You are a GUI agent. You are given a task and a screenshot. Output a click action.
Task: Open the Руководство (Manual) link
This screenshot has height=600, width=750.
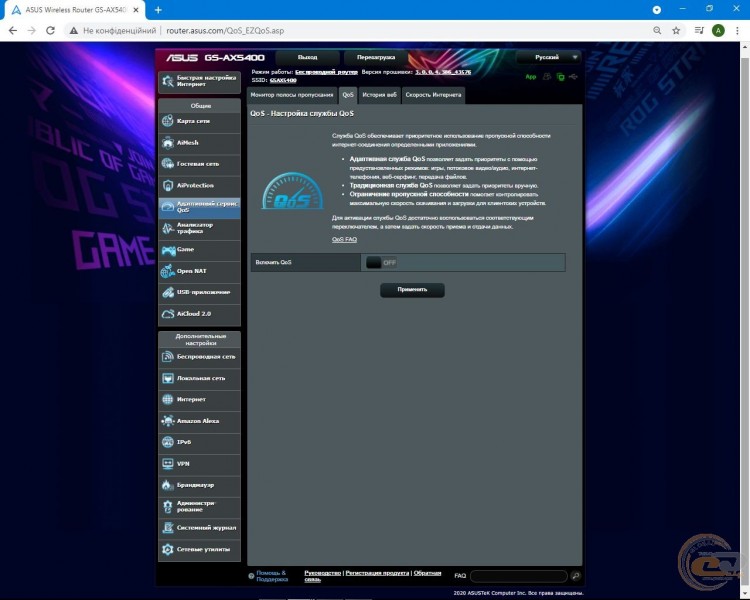click(x=322, y=573)
